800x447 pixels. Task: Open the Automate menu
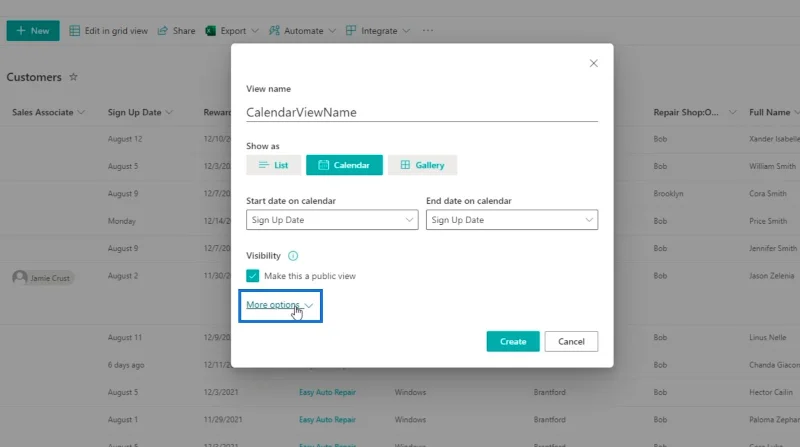(303, 31)
